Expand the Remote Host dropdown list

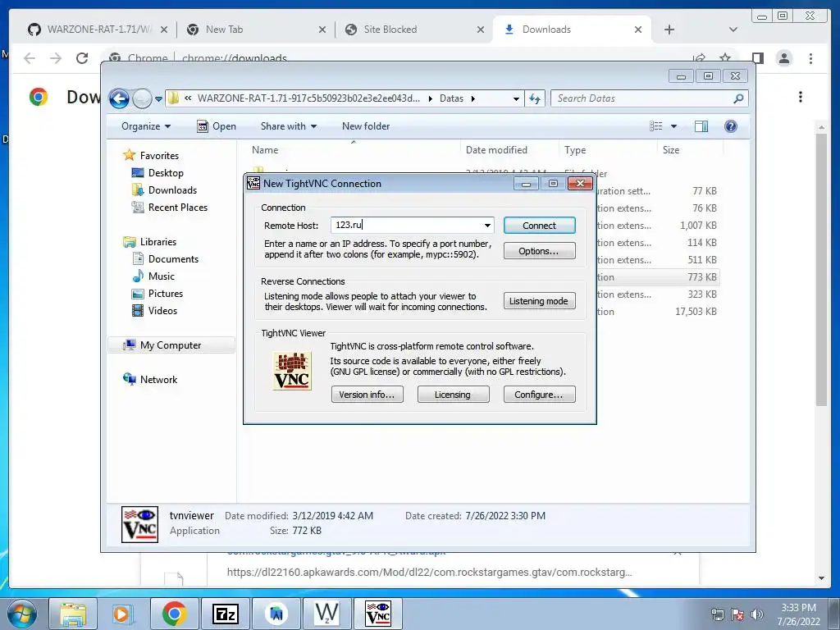pyautogui.click(x=487, y=226)
